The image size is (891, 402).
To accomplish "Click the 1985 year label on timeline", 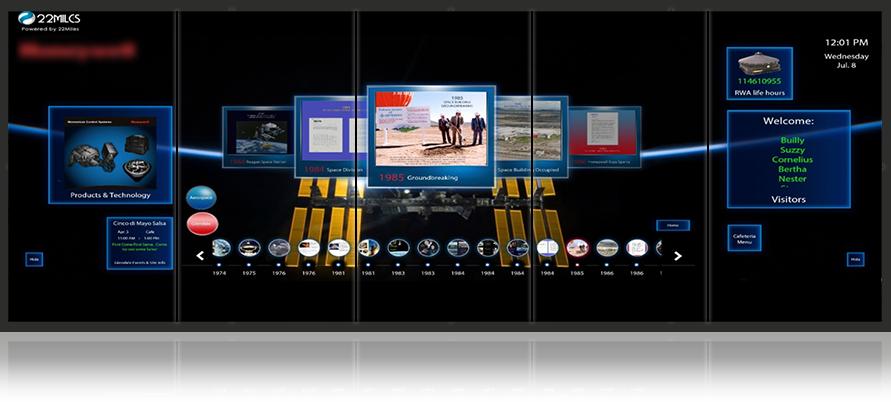I will [577, 273].
